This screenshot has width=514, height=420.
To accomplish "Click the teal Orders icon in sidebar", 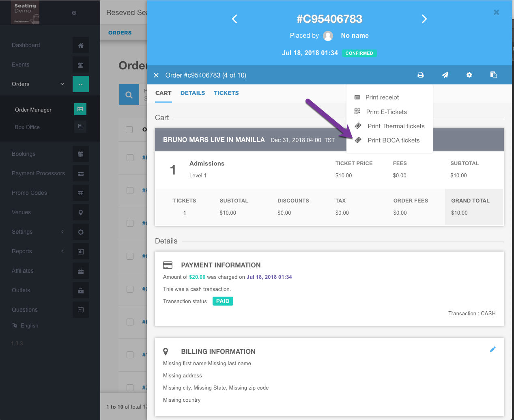I will [x=81, y=84].
